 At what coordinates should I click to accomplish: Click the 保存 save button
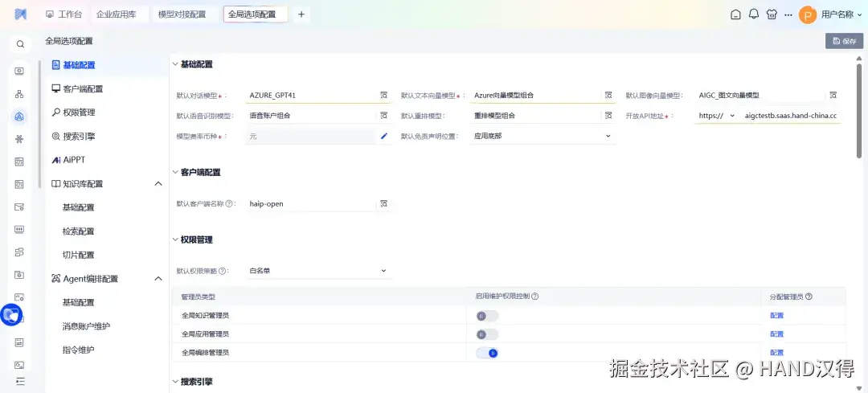click(x=844, y=41)
